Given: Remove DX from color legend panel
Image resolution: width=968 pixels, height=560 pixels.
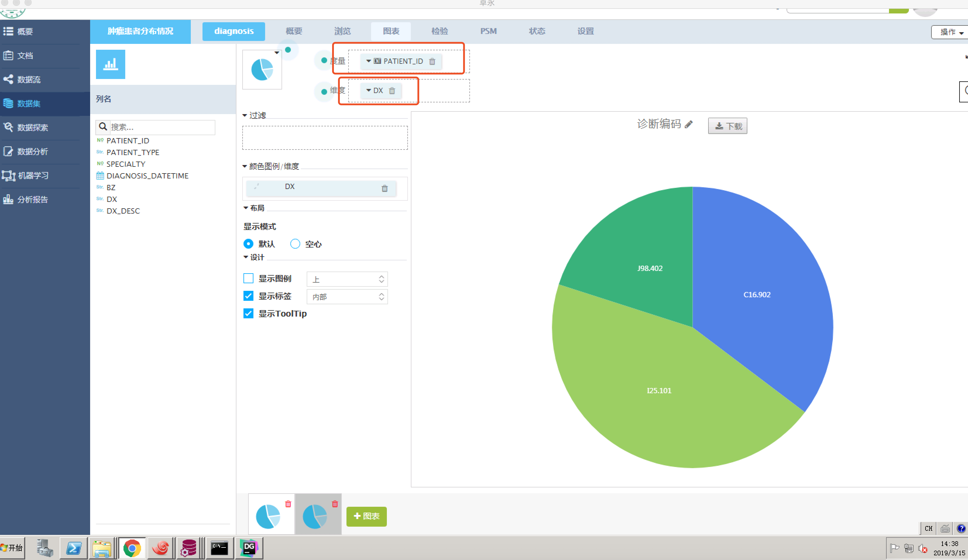Looking at the screenshot, I should (x=385, y=188).
